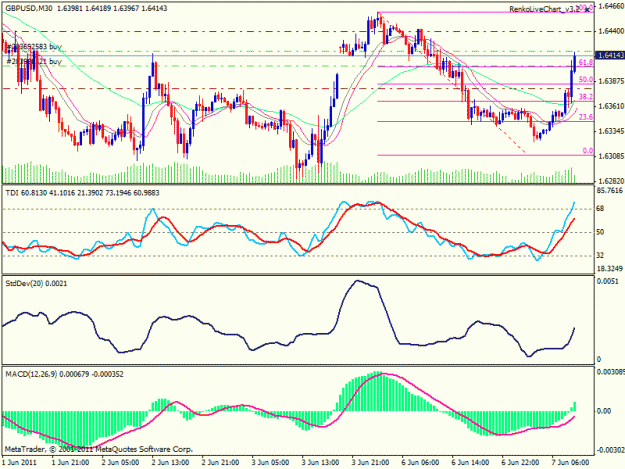This screenshot has height=469, width=625.
Task: Click the 1.63345 price axis value
Action: tap(611, 131)
